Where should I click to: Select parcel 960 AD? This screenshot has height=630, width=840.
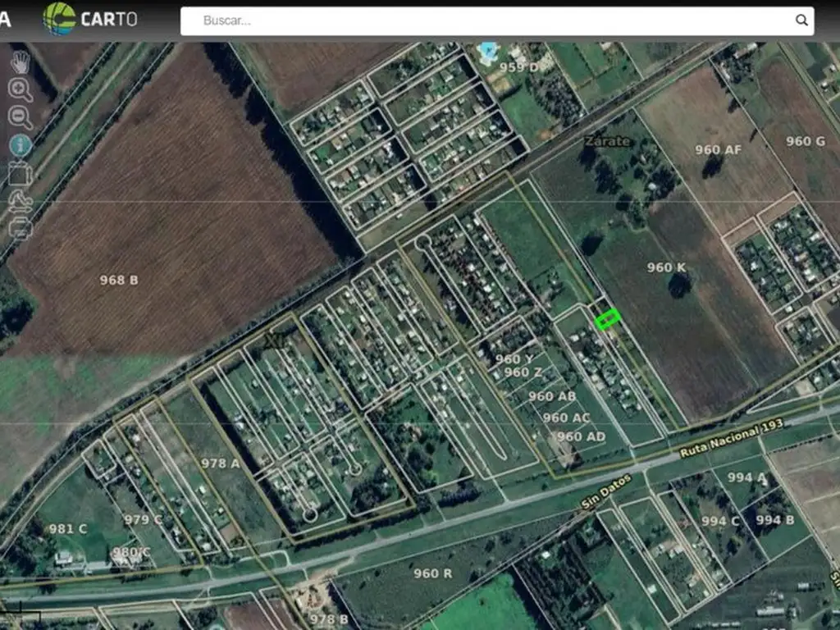(x=581, y=436)
